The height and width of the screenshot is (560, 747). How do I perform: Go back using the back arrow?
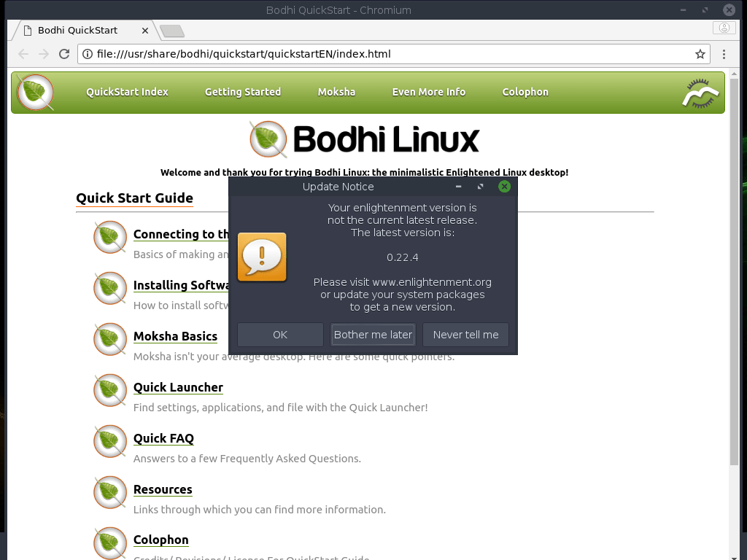23,53
